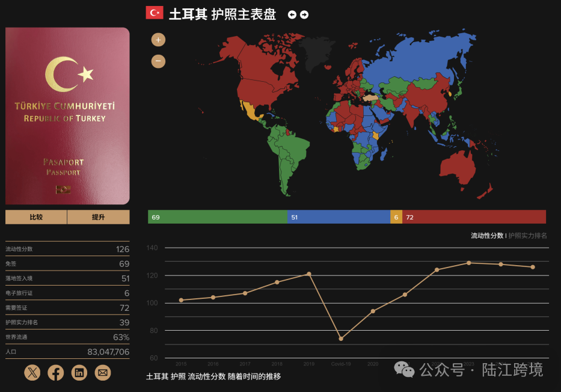Share on LinkedIn icon
Screen dimensions: 561x392
[79, 373]
